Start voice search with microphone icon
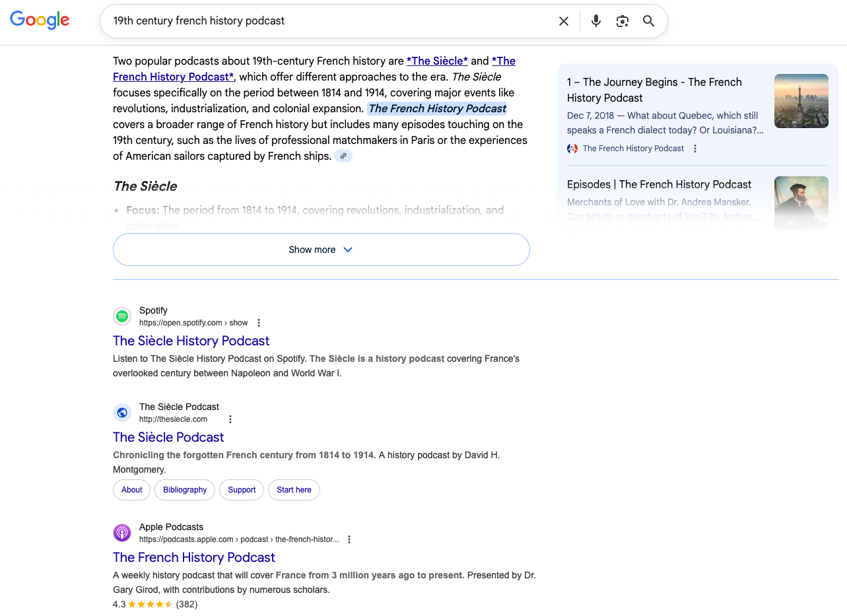 point(596,21)
